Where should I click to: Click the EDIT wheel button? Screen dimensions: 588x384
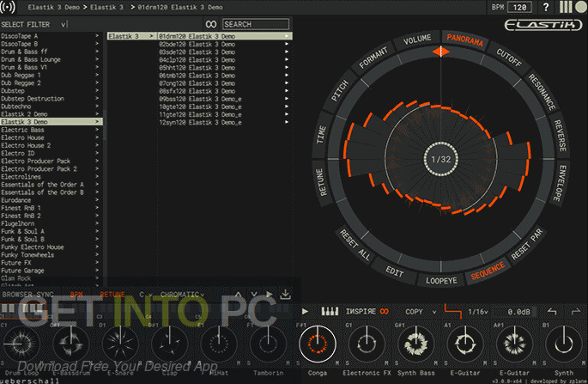click(395, 271)
